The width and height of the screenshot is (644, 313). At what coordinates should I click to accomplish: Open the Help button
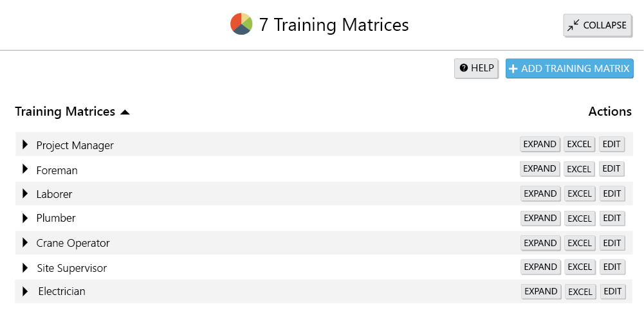476,68
